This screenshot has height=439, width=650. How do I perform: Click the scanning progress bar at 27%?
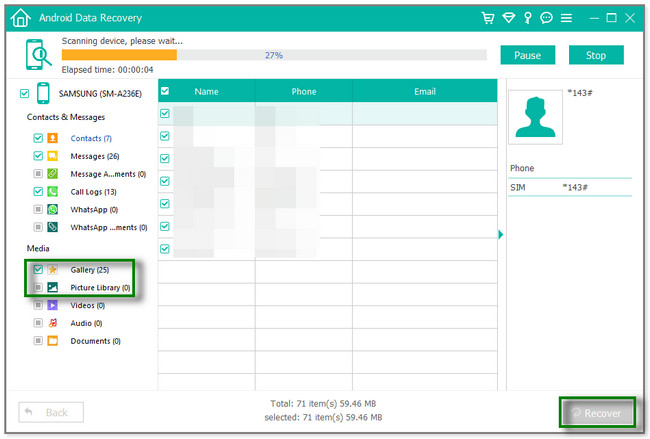[274, 55]
